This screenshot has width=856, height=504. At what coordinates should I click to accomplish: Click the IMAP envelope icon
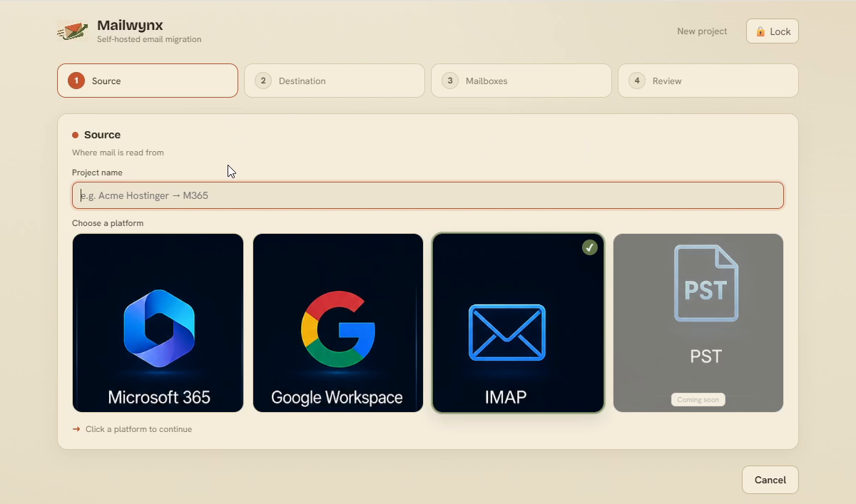(x=507, y=332)
